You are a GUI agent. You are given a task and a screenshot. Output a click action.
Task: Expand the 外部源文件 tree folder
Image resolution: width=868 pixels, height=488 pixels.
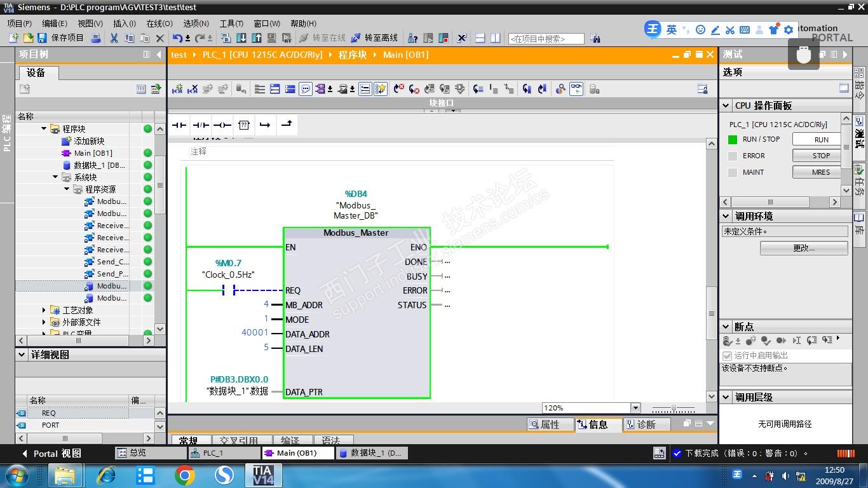coord(44,322)
